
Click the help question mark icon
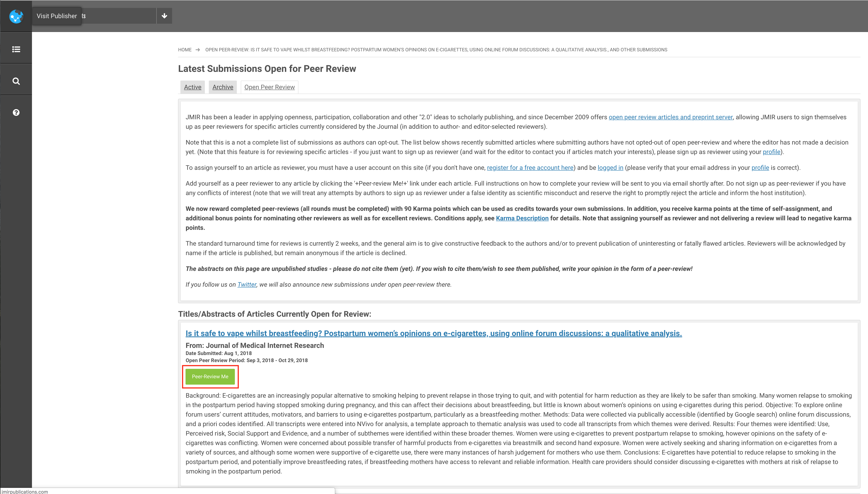(16, 113)
